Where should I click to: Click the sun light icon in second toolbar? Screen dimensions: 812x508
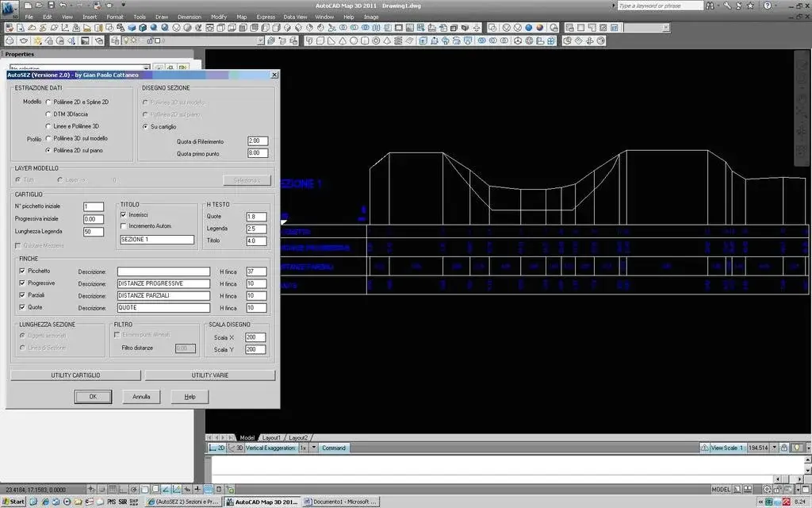[x=37, y=40]
